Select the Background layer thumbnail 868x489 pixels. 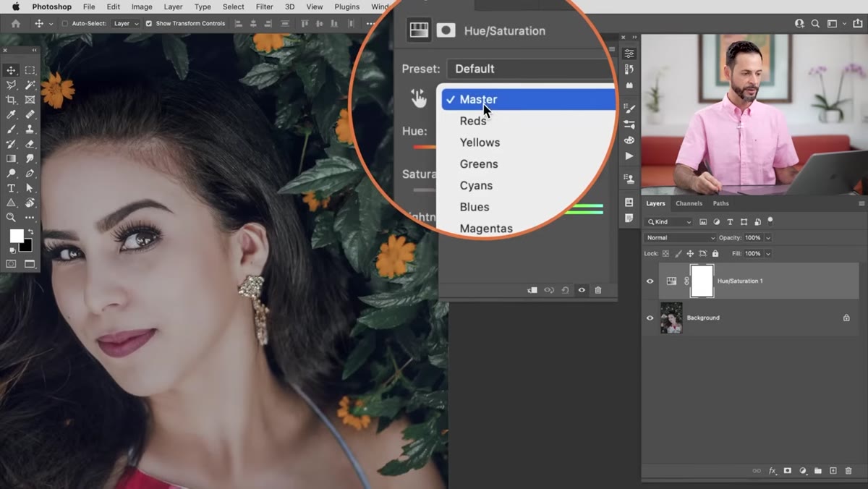click(671, 318)
